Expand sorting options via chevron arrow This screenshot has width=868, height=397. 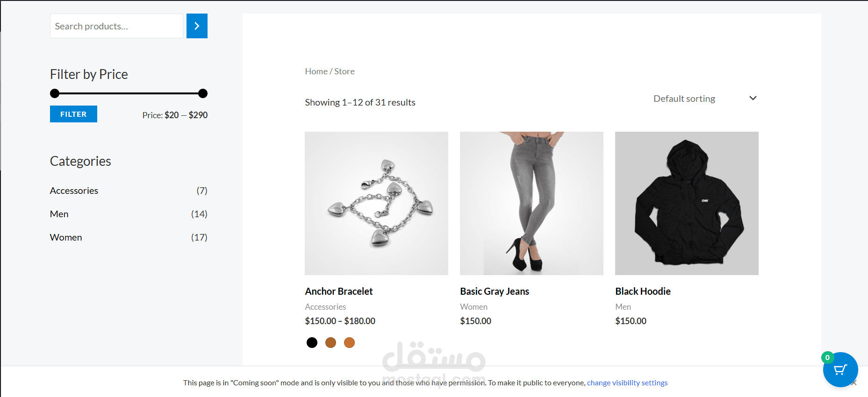[x=753, y=98]
